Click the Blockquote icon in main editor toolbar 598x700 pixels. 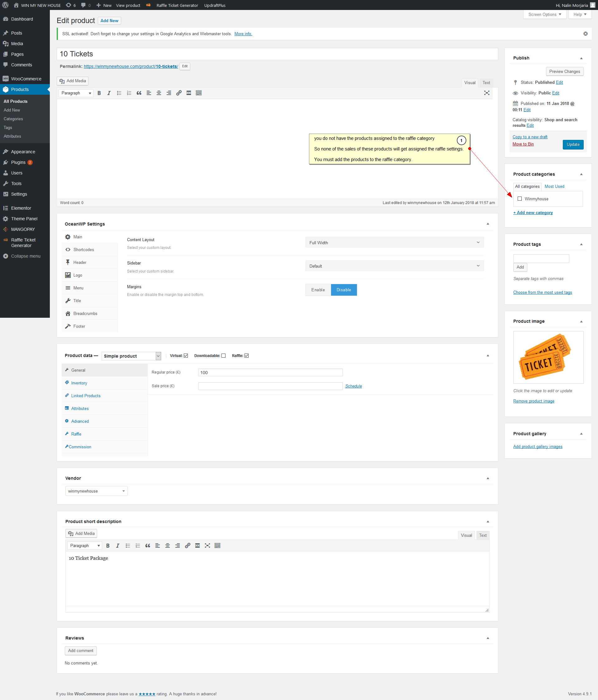coord(139,93)
